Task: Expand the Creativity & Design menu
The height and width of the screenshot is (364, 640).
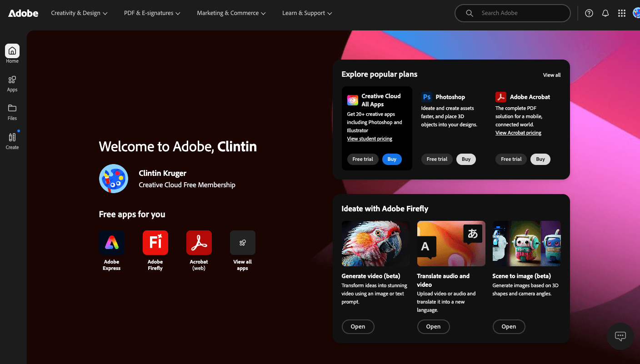Action: tap(79, 13)
